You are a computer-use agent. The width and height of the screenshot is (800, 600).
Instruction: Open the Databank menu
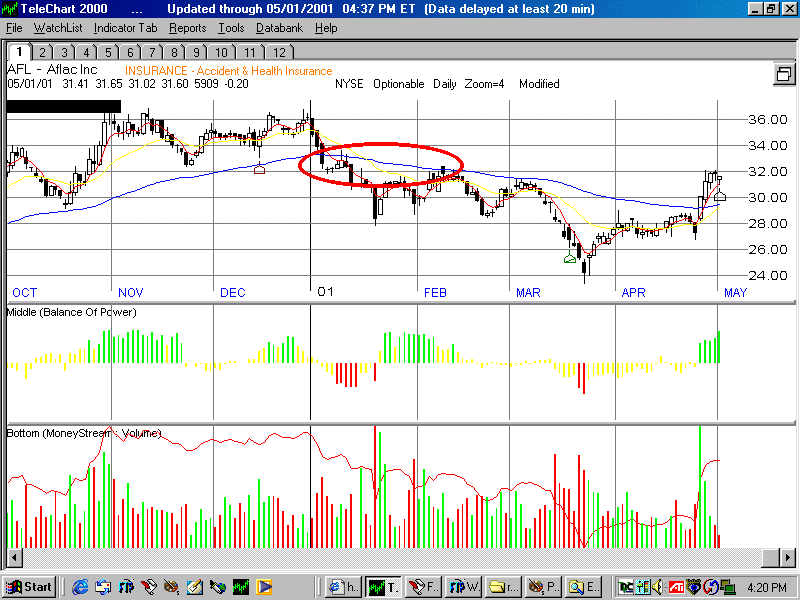(x=279, y=28)
